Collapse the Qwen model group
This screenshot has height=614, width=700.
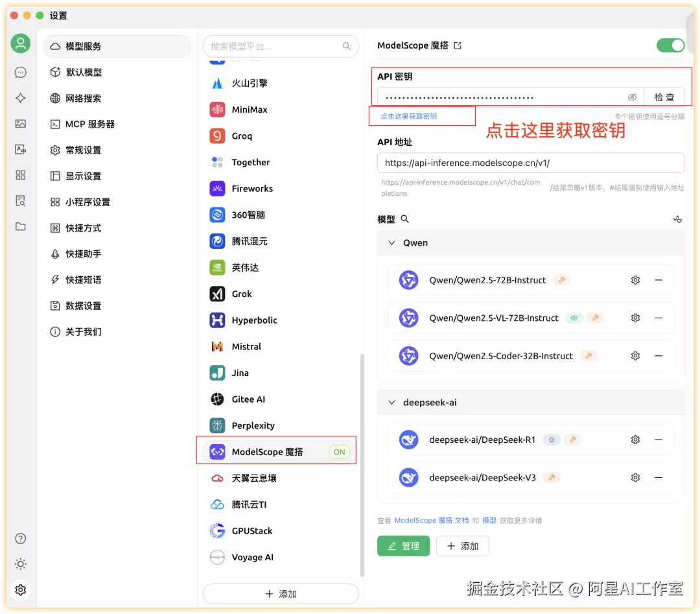pos(391,243)
